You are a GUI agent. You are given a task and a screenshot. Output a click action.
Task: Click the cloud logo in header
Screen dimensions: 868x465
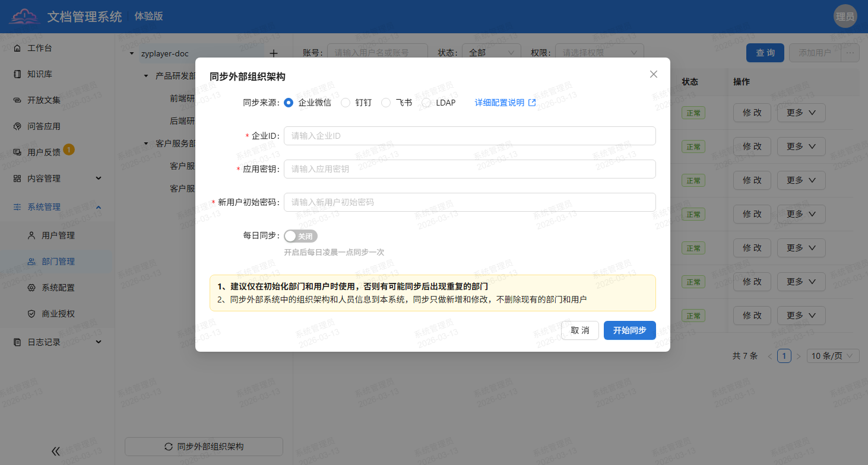25,17
